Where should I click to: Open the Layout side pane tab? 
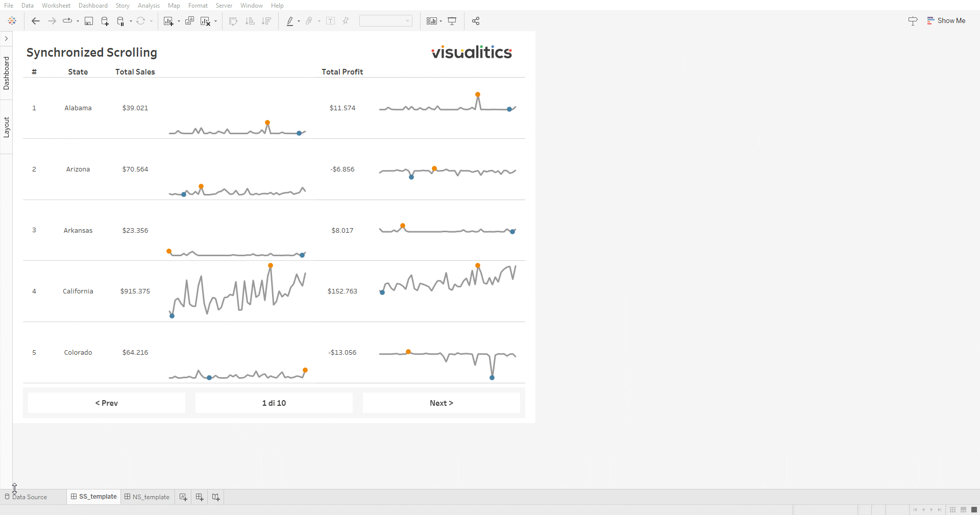6,127
